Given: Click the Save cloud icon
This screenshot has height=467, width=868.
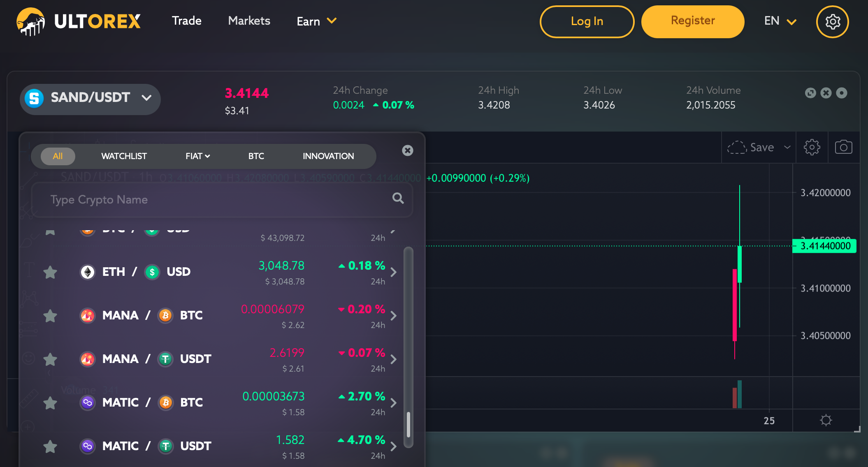Looking at the screenshot, I should pyautogui.click(x=737, y=147).
